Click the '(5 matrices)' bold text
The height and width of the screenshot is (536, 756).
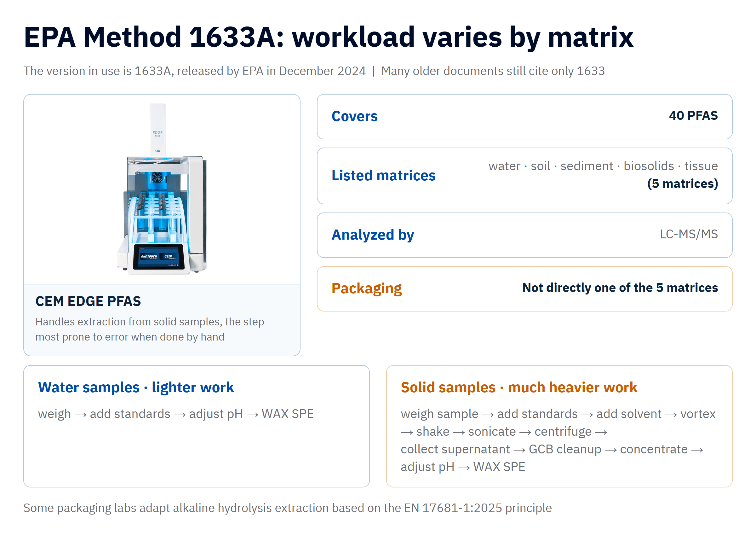(x=683, y=184)
